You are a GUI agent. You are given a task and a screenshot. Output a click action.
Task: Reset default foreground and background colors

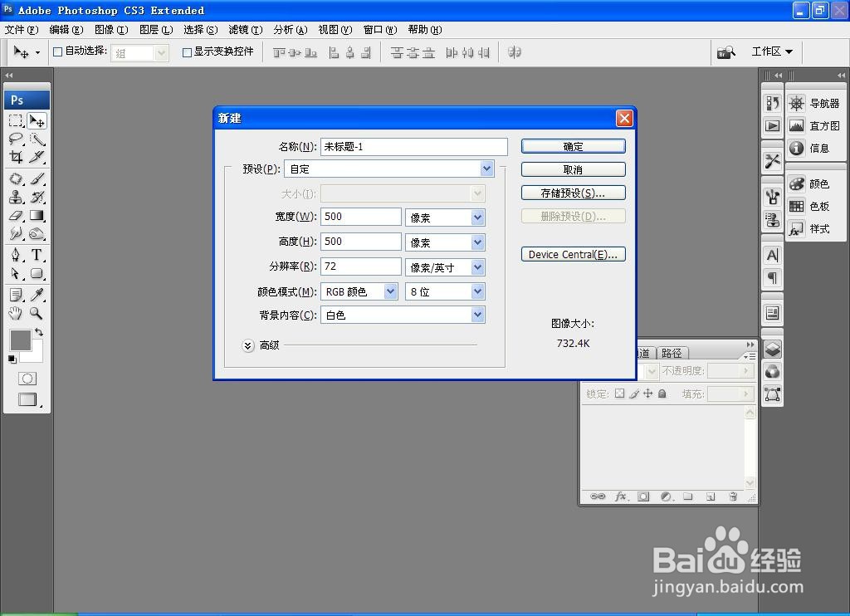coord(12,359)
